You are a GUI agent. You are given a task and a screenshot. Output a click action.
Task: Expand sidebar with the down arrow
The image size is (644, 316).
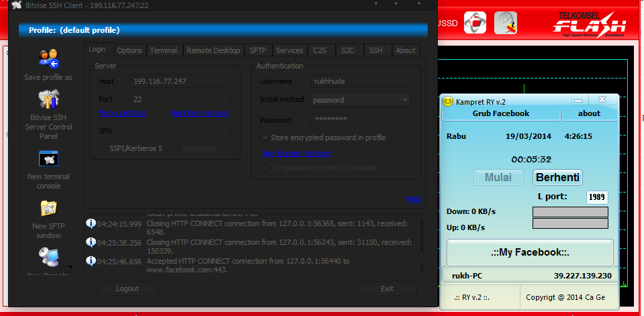pyautogui.click(x=71, y=267)
